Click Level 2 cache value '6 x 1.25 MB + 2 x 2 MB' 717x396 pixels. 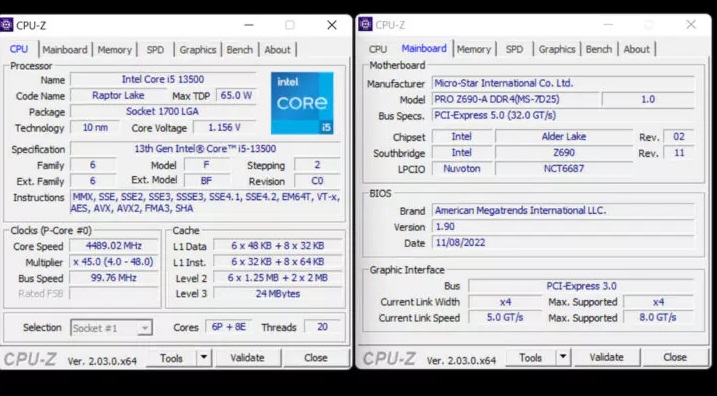[278, 278]
